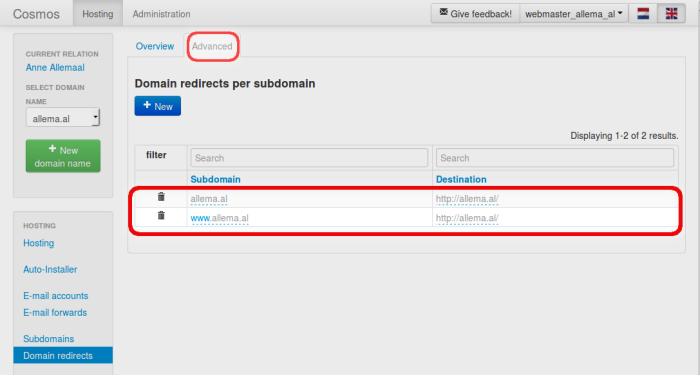
Task: Open E-mail forwards in the sidebar
Action: click(x=55, y=312)
